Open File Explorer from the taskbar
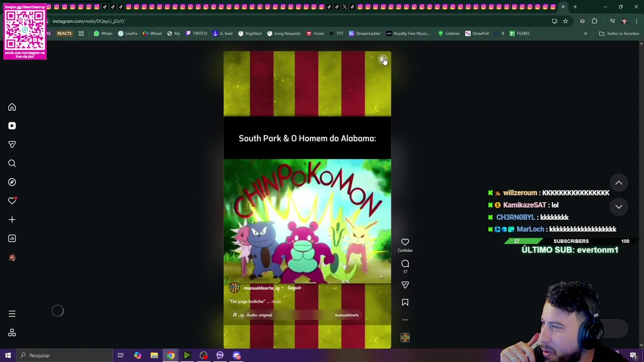This screenshot has height=362, width=644. tap(154, 355)
